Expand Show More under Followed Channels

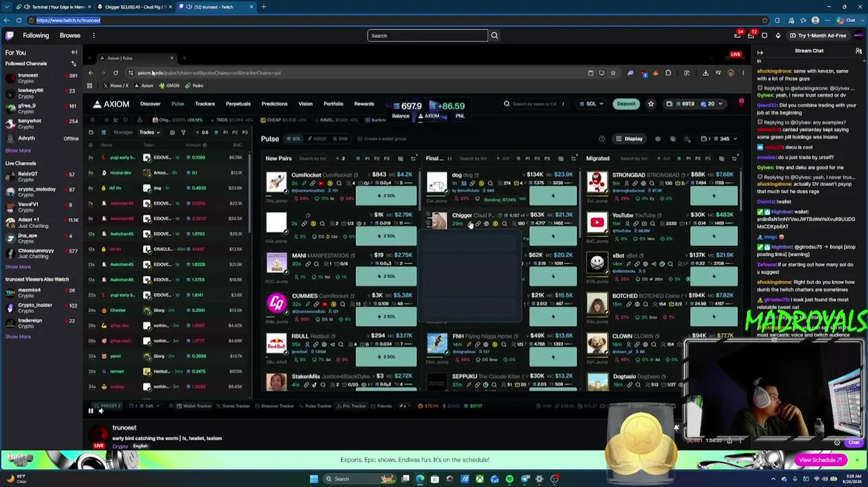pos(18,151)
